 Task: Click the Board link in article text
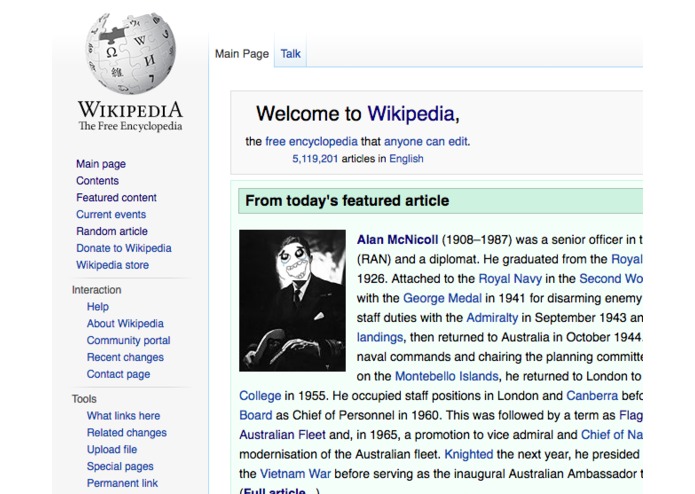tap(256, 415)
